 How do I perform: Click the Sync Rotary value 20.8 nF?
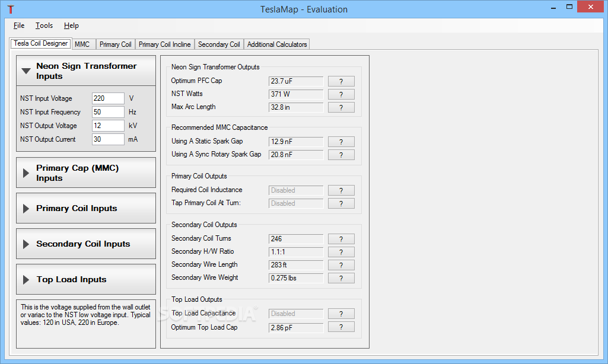point(296,155)
